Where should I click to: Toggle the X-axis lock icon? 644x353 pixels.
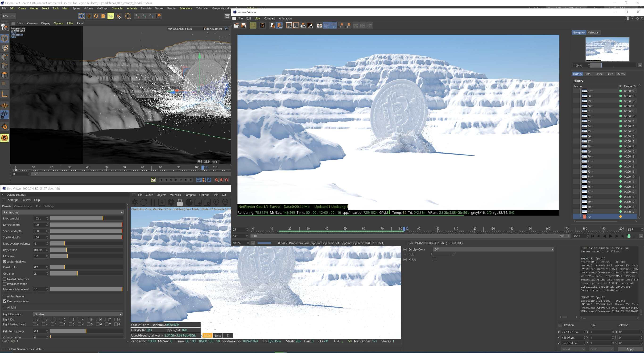click(x=137, y=16)
